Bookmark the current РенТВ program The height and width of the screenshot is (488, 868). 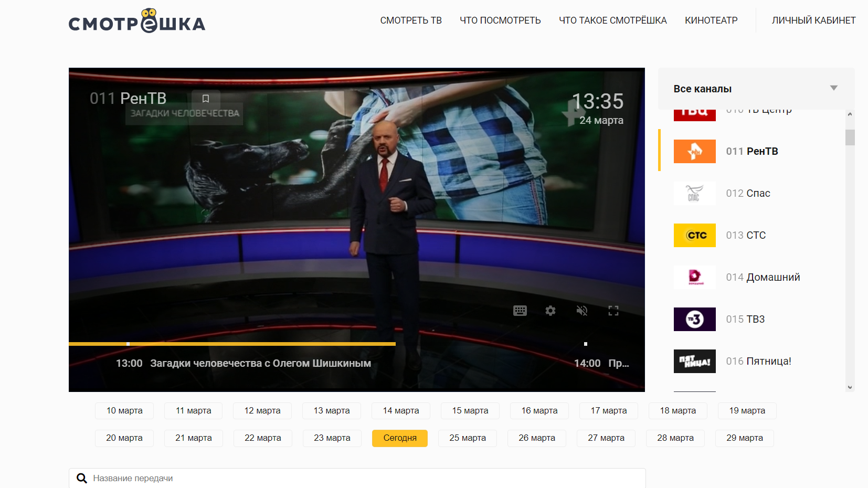(206, 98)
